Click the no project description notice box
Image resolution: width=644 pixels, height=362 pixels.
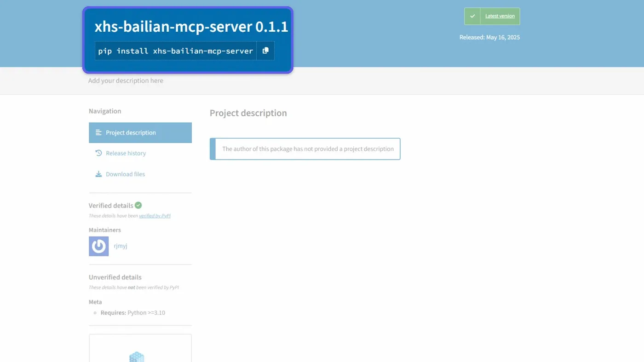pyautogui.click(x=305, y=149)
